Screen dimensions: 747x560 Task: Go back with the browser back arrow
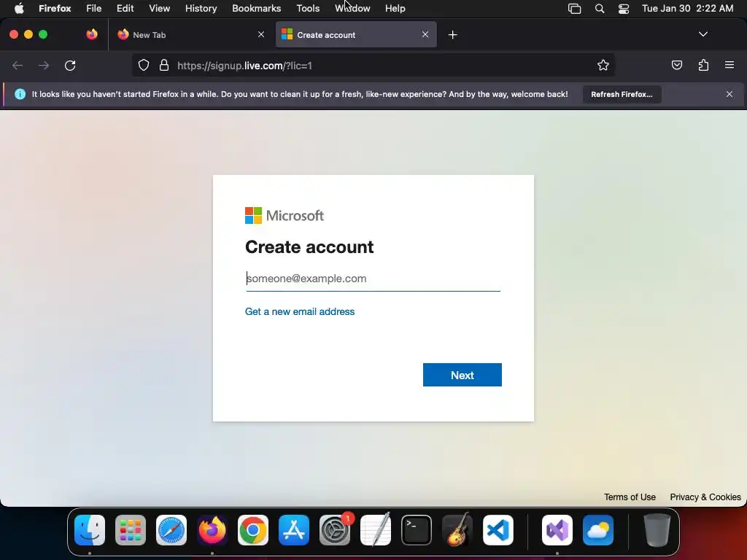[x=18, y=66]
